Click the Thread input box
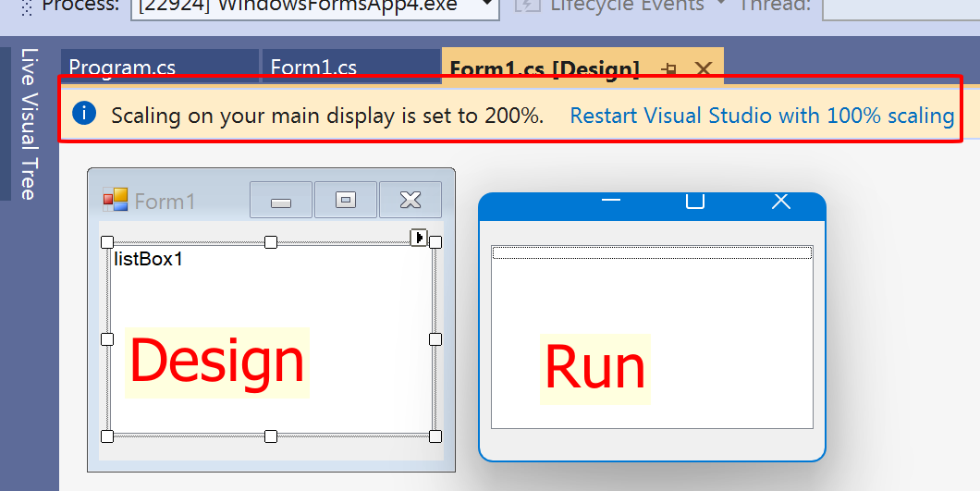Image resolution: width=980 pixels, height=491 pixels. click(900, 7)
